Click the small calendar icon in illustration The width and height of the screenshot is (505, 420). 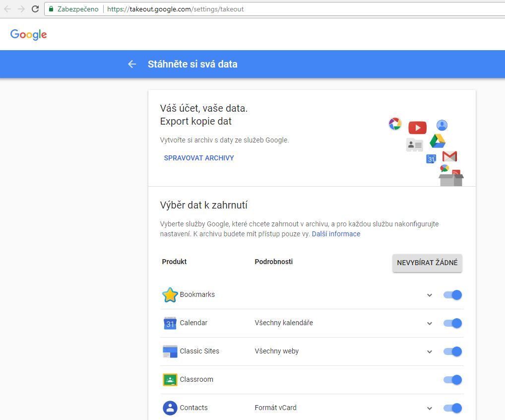click(x=431, y=158)
